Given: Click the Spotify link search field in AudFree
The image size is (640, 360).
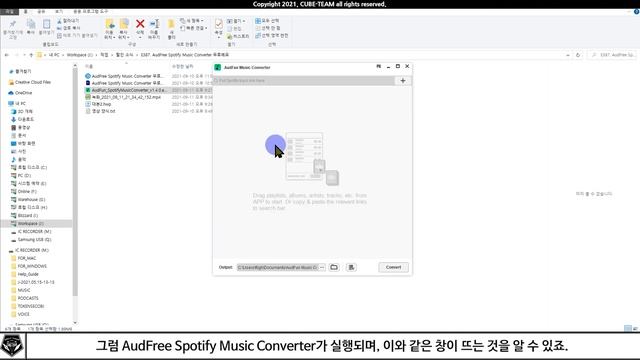Looking at the screenshot, I should click(x=304, y=80).
